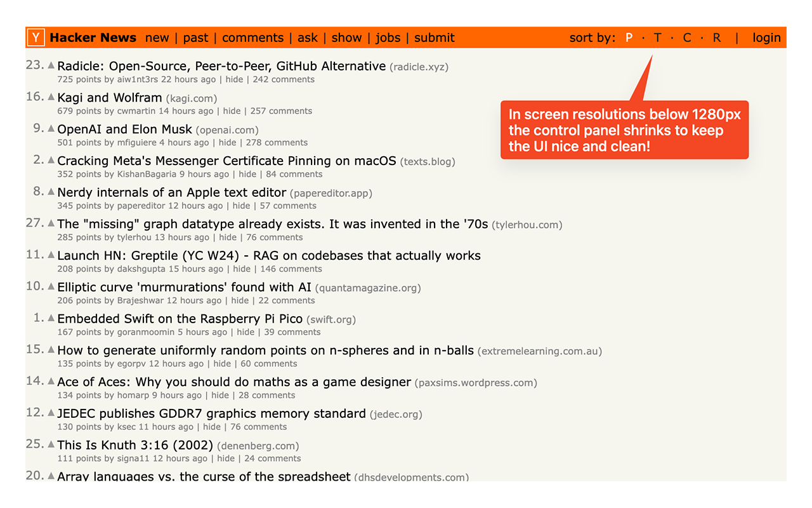Open the 257 comments on Kagi and Wolfram
The height and width of the screenshot is (508, 812).
coord(281,110)
